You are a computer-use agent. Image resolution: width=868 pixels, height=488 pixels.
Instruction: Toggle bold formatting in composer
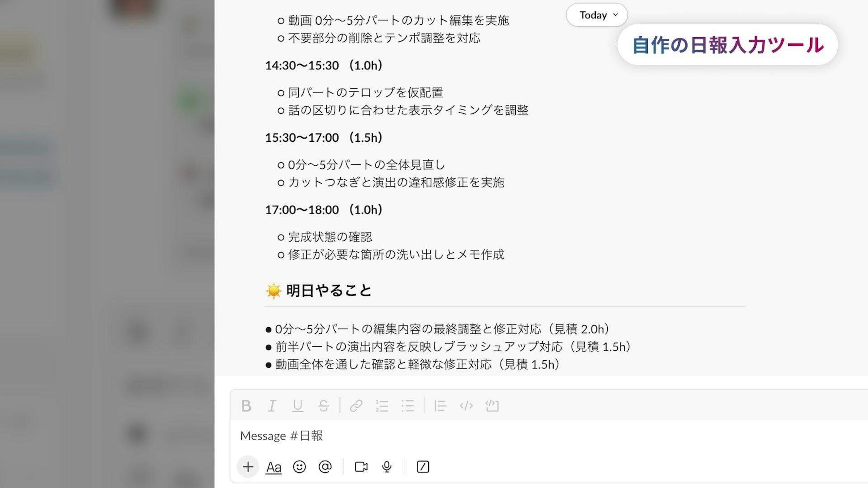coord(246,406)
